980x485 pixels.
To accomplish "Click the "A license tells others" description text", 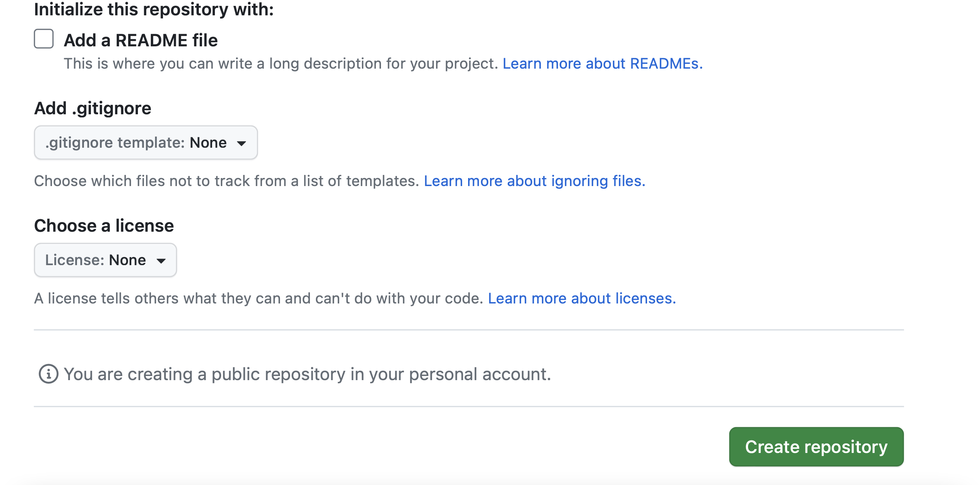I will click(258, 299).
